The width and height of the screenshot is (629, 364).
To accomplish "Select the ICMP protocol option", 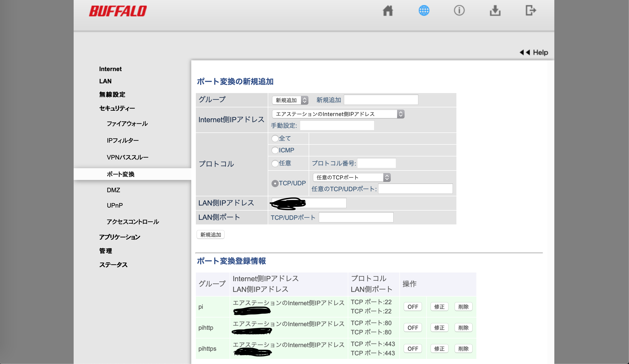I will pyautogui.click(x=275, y=150).
